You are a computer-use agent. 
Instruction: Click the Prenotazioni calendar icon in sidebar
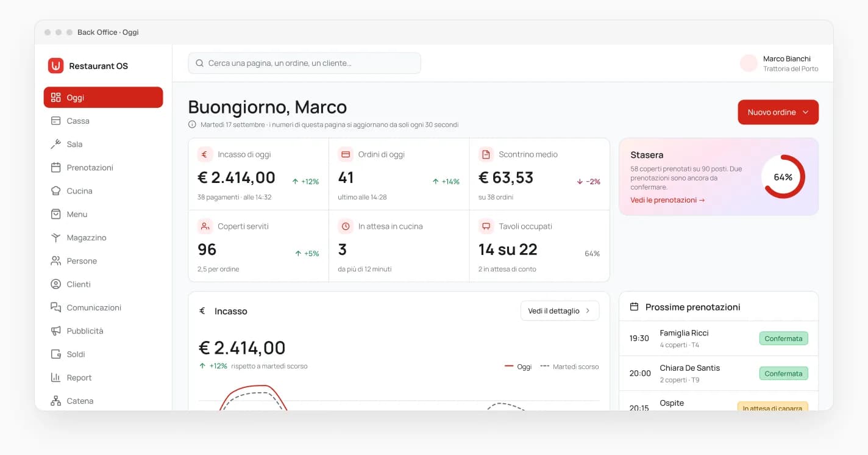(x=56, y=167)
